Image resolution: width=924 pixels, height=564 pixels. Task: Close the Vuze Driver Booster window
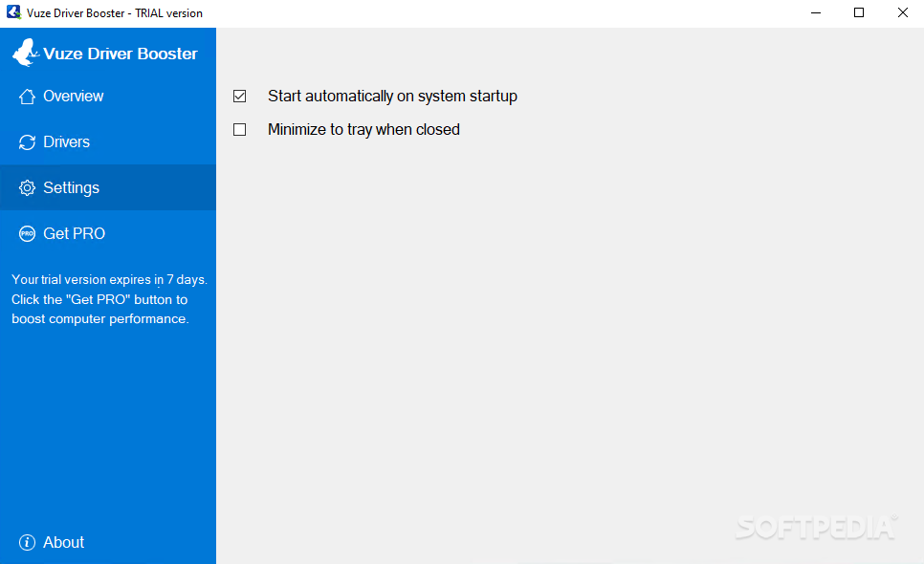point(902,13)
